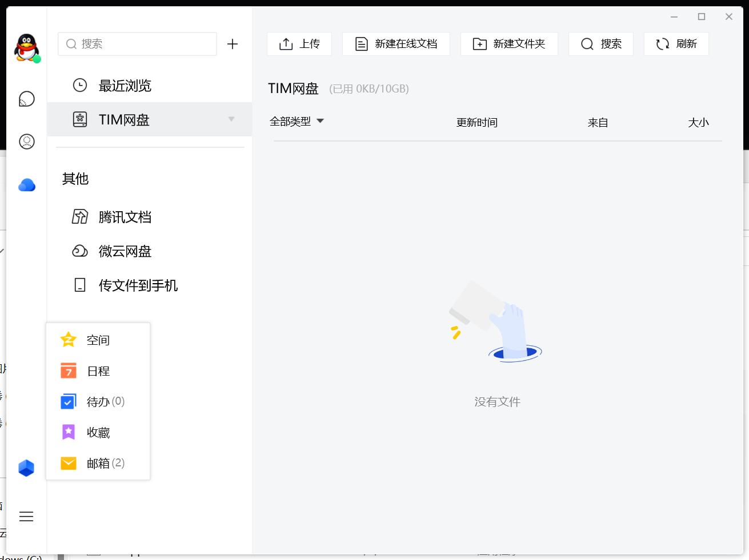Click the QQ penguin profile avatar

pyautogui.click(x=27, y=47)
